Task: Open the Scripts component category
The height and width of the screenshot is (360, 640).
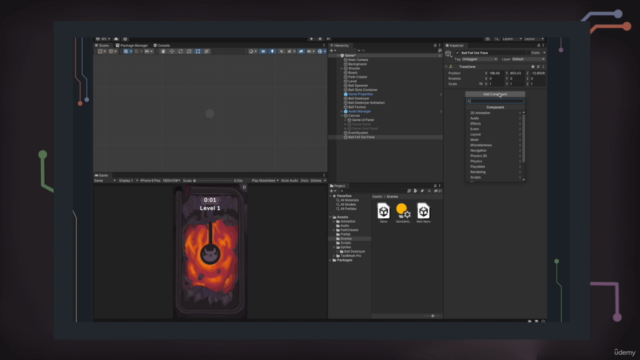Action: (x=495, y=177)
